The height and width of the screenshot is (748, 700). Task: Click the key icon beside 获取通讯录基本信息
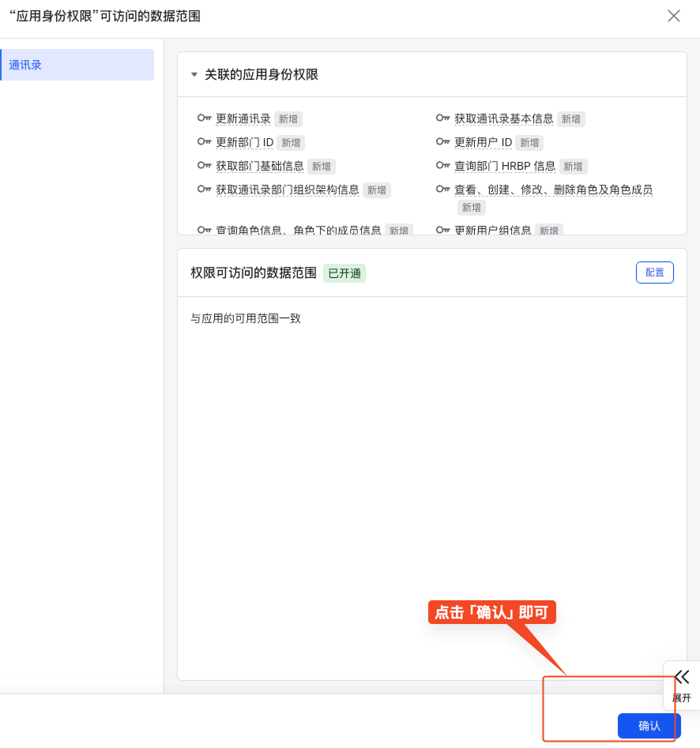442,118
